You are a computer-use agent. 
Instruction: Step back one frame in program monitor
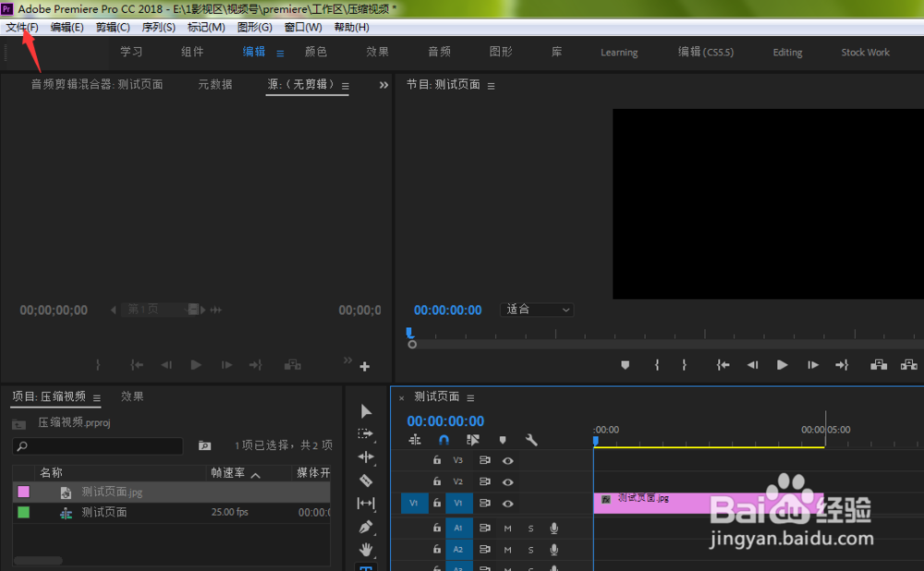point(752,365)
